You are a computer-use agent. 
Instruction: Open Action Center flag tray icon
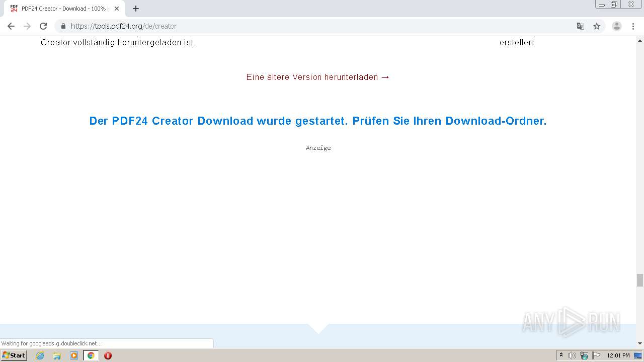coord(596,355)
